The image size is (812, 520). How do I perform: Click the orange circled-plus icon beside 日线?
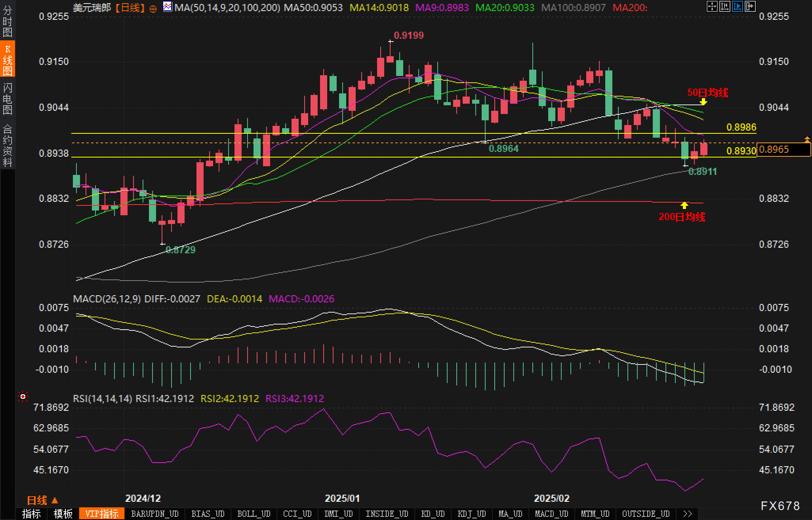pyautogui.click(x=153, y=9)
